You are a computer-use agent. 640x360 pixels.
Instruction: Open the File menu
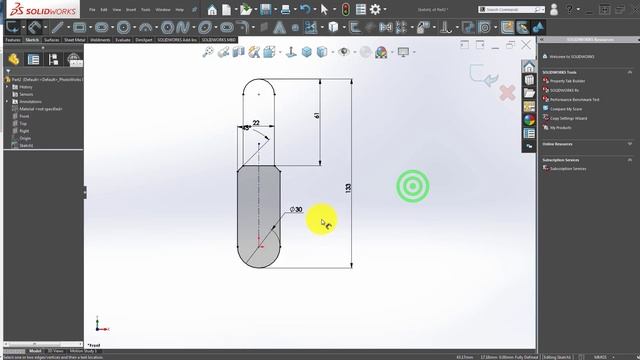click(92, 9)
